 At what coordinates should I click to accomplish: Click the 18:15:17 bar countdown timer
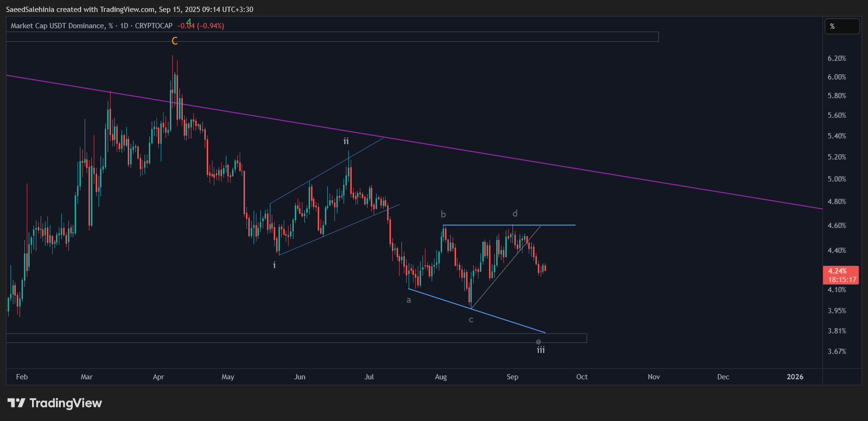coord(842,280)
